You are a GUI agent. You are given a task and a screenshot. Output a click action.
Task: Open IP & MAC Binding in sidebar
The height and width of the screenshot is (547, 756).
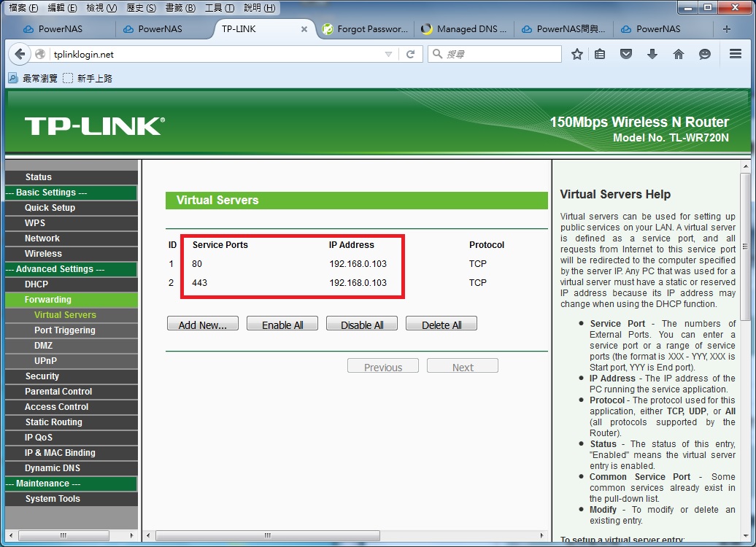tap(72, 452)
